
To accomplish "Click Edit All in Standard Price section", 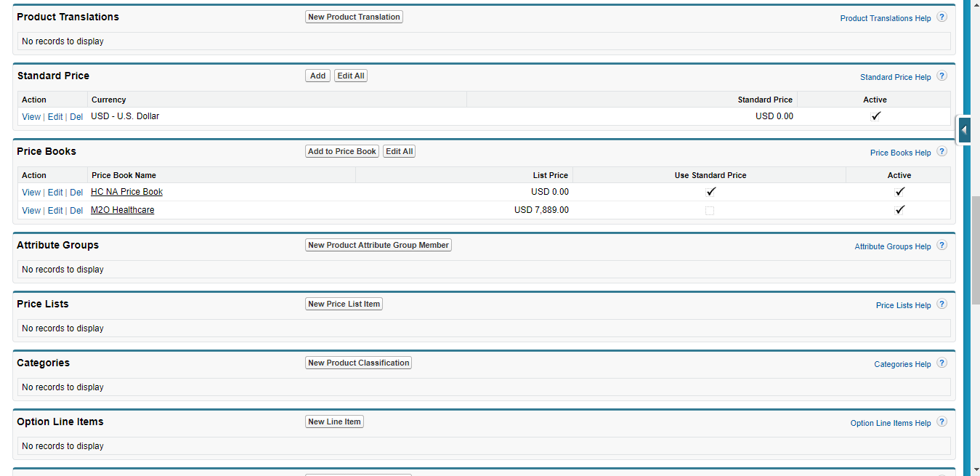I will tap(351, 76).
